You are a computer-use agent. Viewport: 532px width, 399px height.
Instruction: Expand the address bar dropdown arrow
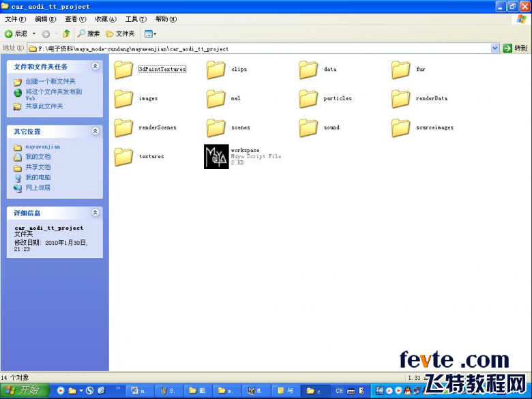click(494, 48)
